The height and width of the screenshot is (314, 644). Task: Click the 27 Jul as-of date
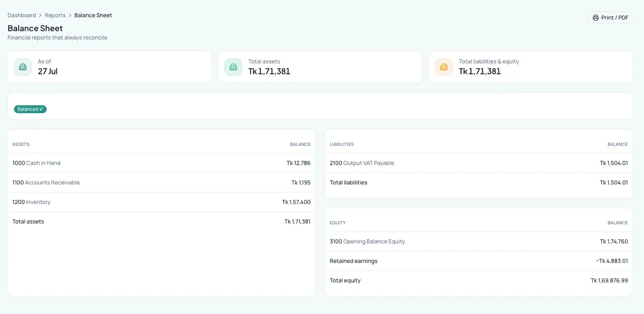[x=48, y=71]
